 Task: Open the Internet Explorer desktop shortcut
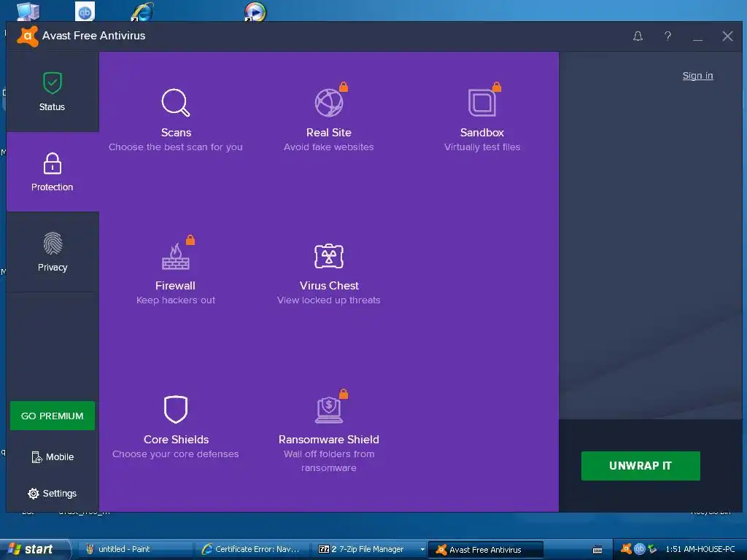coord(142,12)
